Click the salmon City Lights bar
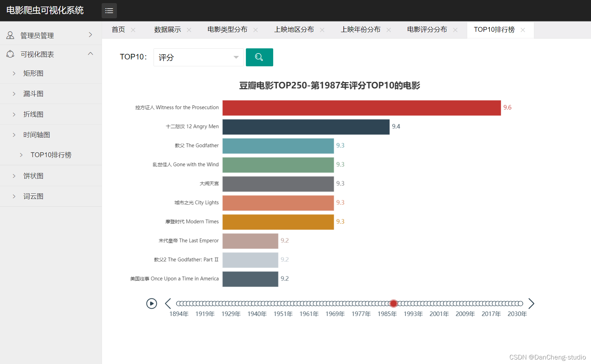The height and width of the screenshot is (364, 591). pos(278,203)
